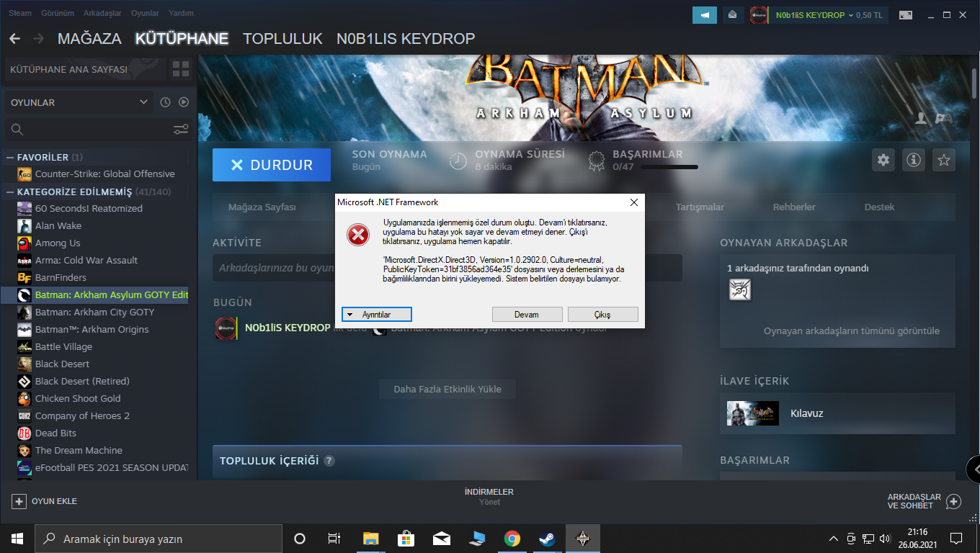
Task: Go to the Topluluk tab
Action: (x=282, y=39)
